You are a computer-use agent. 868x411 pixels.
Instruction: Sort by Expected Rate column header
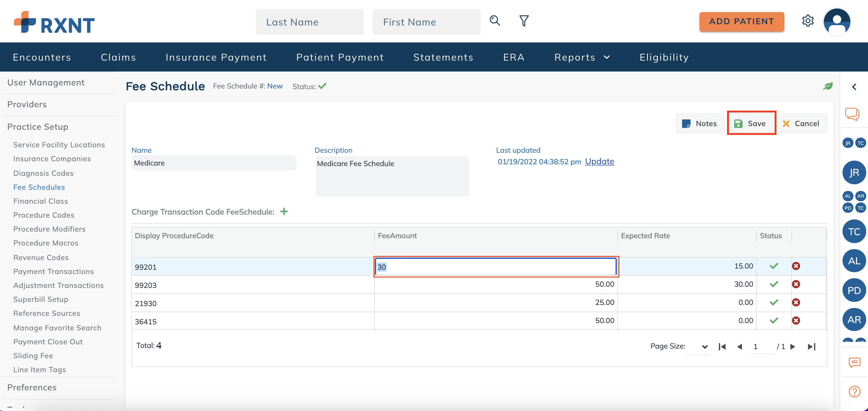click(645, 236)
